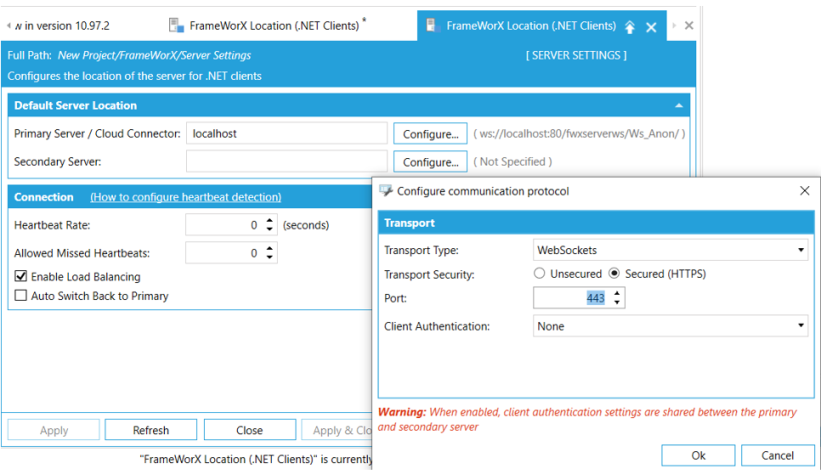Open Configure for the secondary server
The width and height of the screenshot is (821, 474).
430,162
